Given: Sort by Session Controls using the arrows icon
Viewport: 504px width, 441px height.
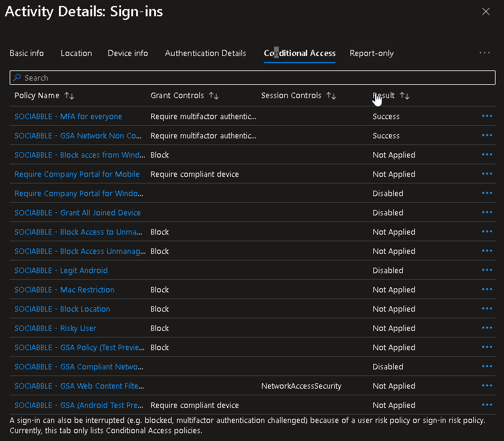Looking at the screenshot, I should (331, 96).
